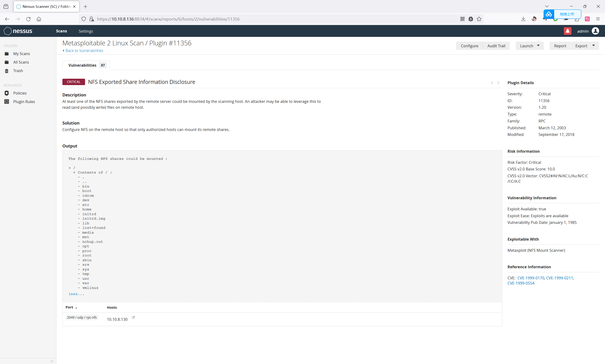The width and height of the screenshot is (605, 364).
Task: Collapse the sidebar with double-chevron icon
Action: pyautogui.click(x=52, y=361)
